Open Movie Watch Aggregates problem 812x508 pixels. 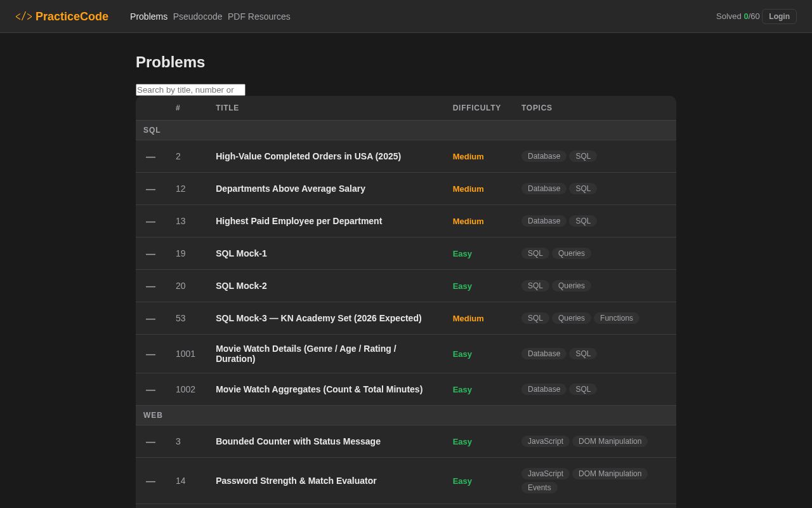click(319, 389)
